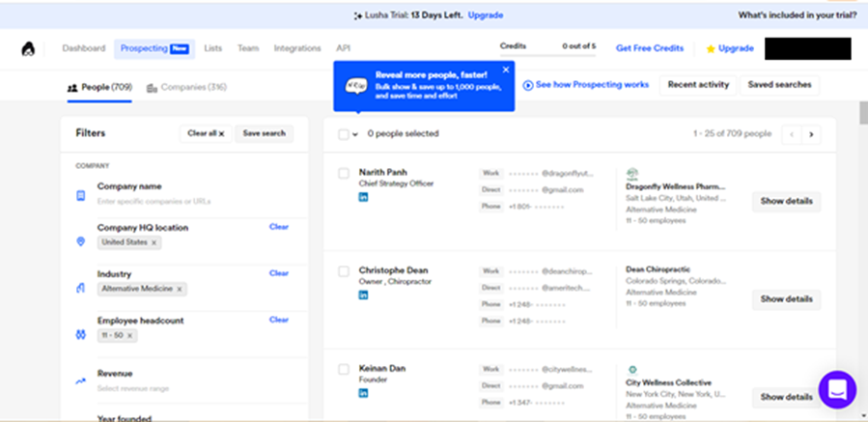The image size is (868, 422).
Task: Clear the Industry filter
Action: point(278,273)
